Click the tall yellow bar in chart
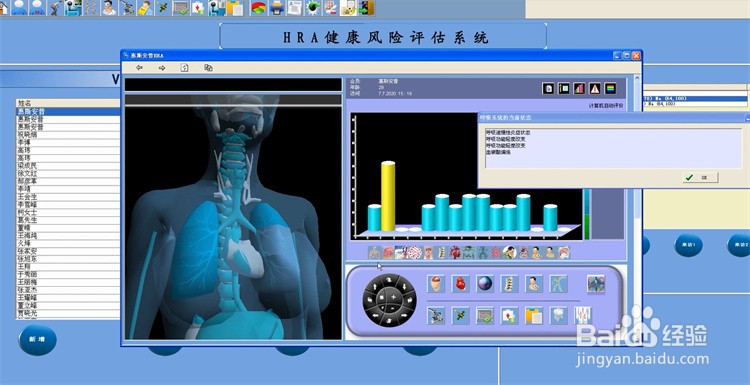Viewport: 750px width, 385px height. pos(388,197)
